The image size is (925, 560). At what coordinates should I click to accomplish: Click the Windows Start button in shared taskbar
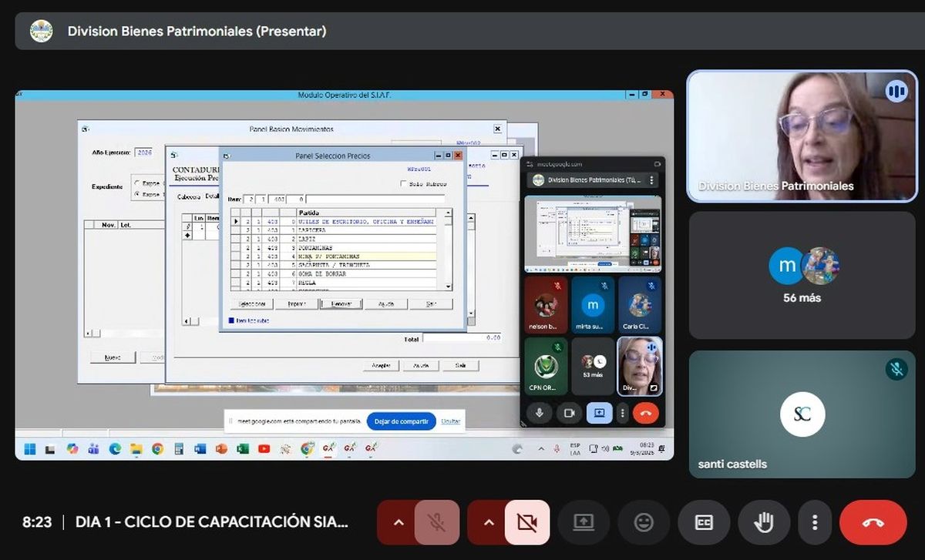pyautogui.click(x=29, y=448)
